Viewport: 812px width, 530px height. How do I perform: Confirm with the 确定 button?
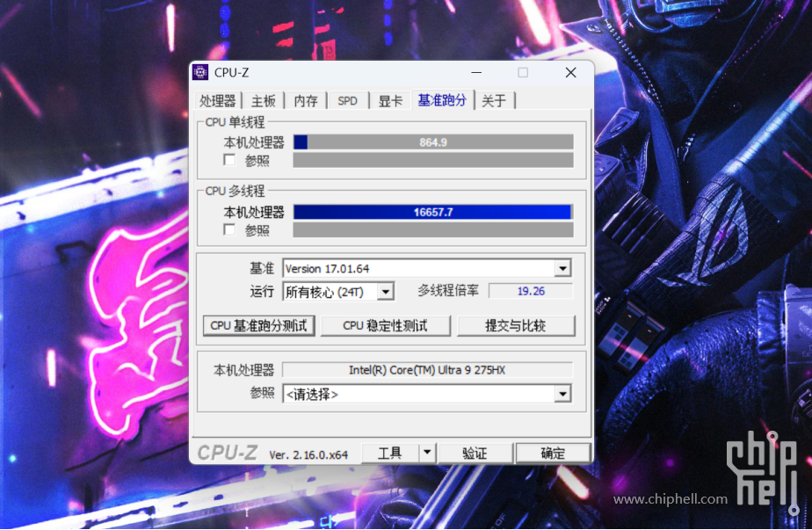[553, 453]
